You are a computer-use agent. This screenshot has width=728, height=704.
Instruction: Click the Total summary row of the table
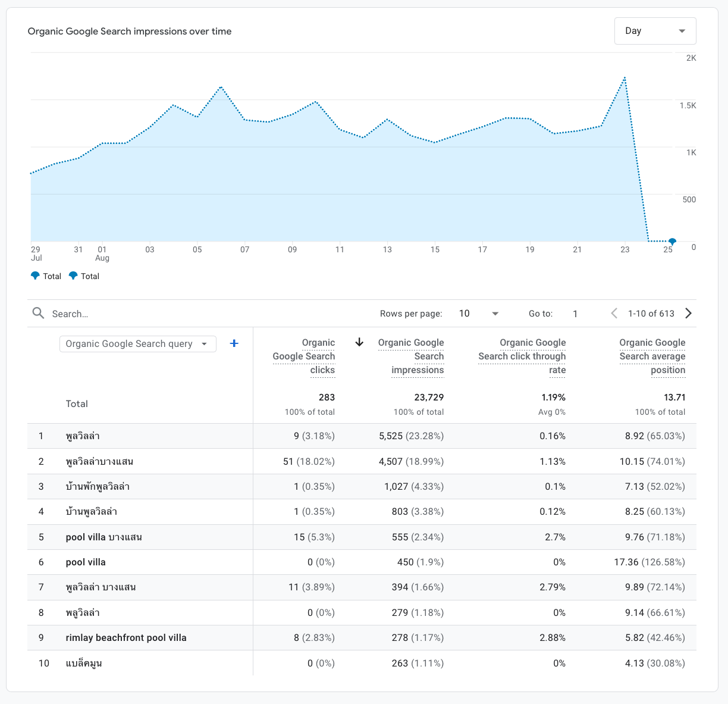[77, 403]
